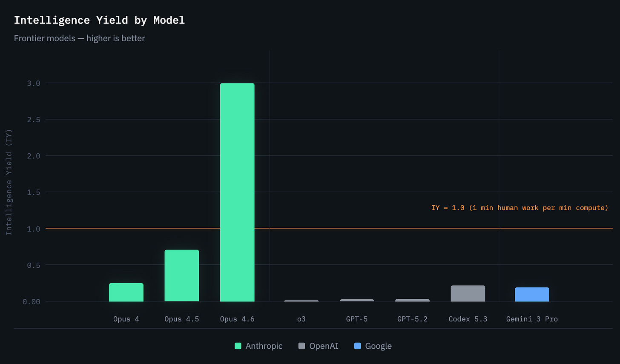Click the '0.5' y-axis tick label
This screenshot has height=364, width=620.
[x=34, y=265]
